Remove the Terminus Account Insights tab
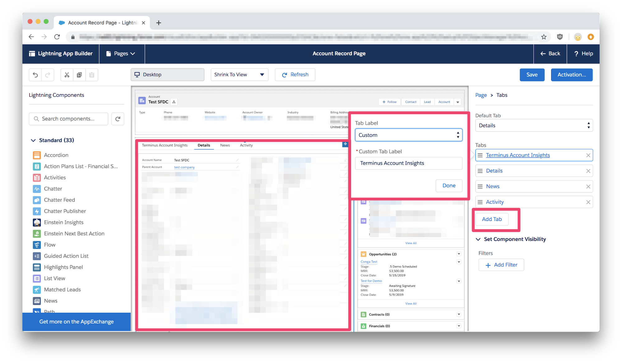 click(588, 155)
